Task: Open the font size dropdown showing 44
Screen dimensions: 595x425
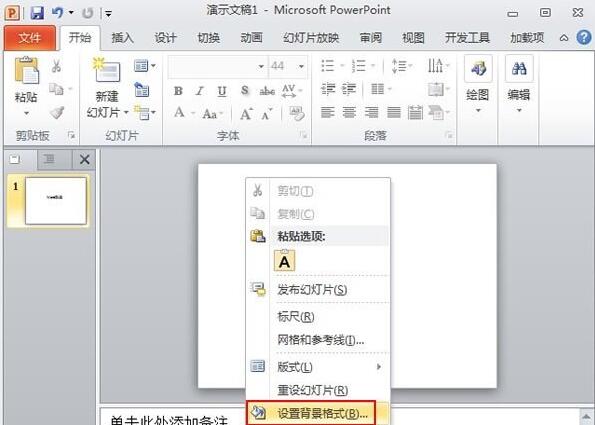Action: tap(301, 66)
